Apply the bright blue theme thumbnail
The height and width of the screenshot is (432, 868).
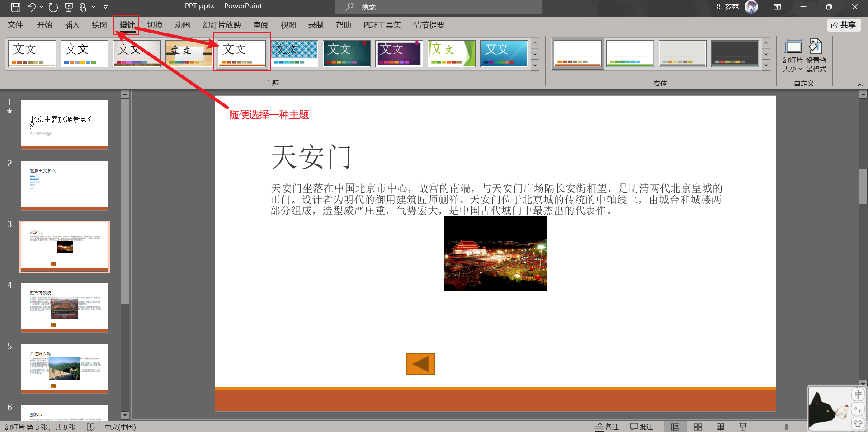tap(504, 53)
